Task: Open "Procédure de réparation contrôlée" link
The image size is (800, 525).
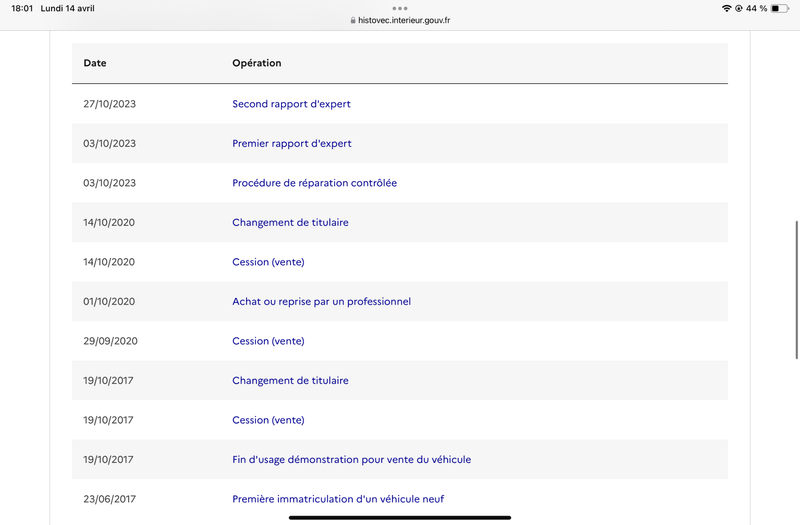Action: (314, 183)
